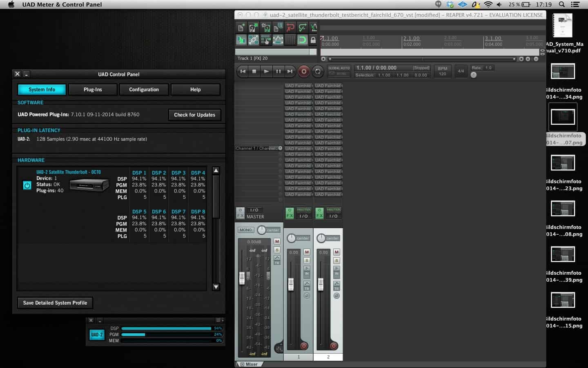
Task: Toggle UAD-2 Satellite device power button
Action: [x=27, y=185]
